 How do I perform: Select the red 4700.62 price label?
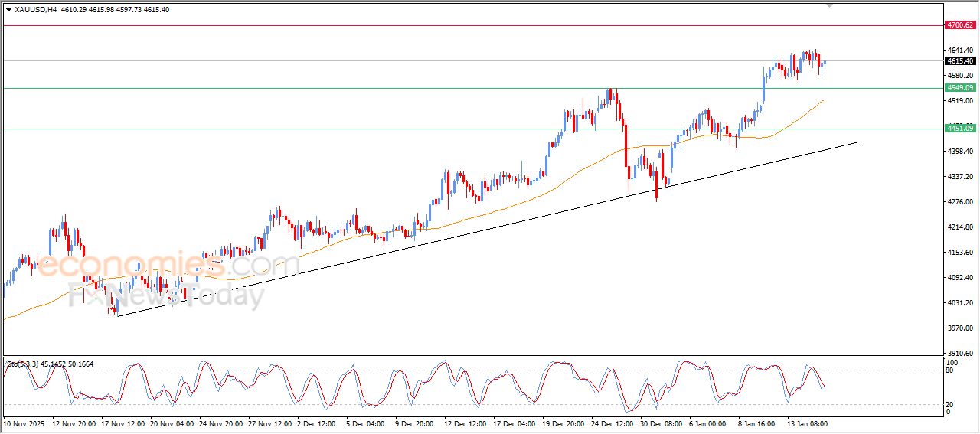960,25
